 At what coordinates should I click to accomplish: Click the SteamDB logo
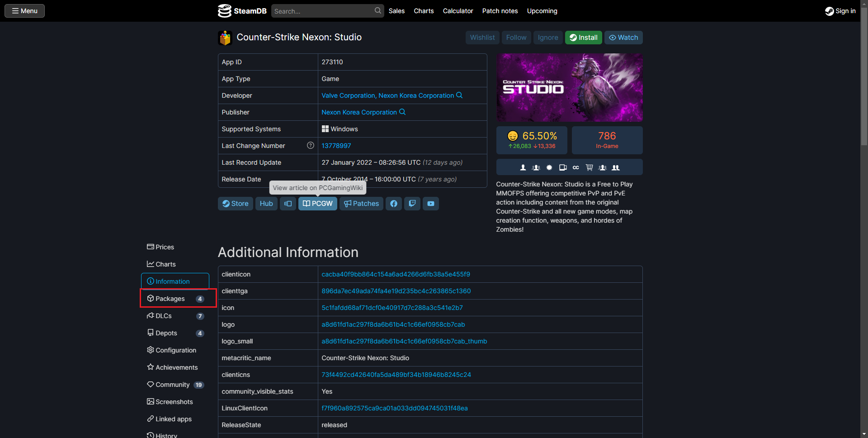pyautogui.click(x=242, y=11)
